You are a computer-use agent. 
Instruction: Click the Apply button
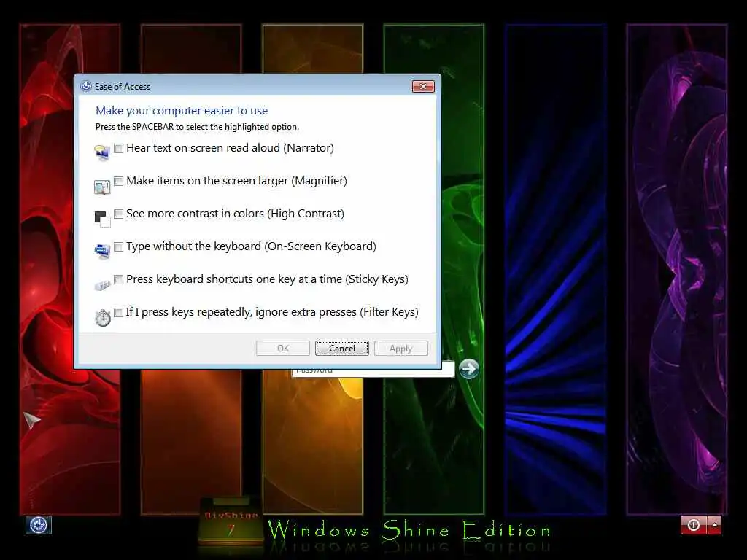[x=401, y=348]
